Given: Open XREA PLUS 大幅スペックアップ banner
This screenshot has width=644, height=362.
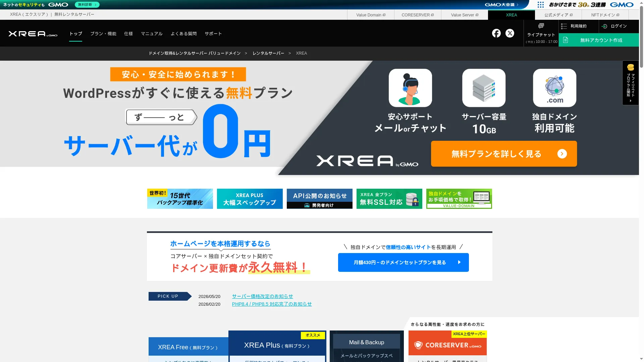Looking at the screenshot, I should (x=250, y=199).
